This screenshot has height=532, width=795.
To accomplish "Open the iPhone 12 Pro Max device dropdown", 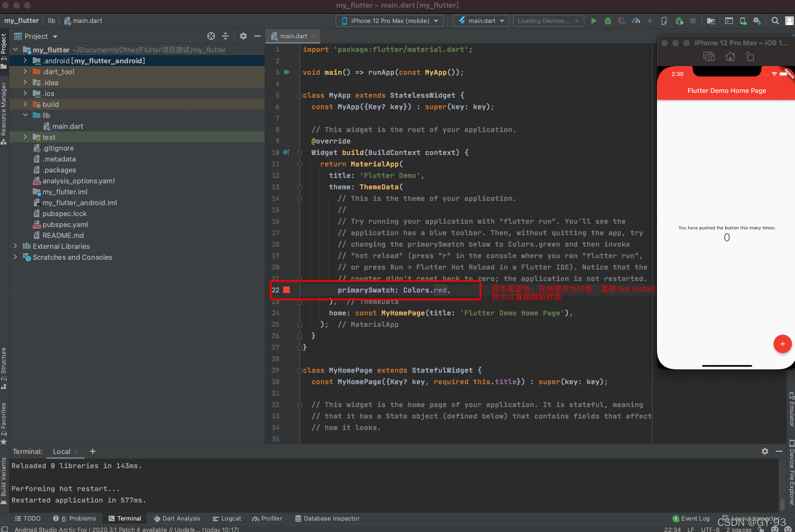I will click(391, 21).
